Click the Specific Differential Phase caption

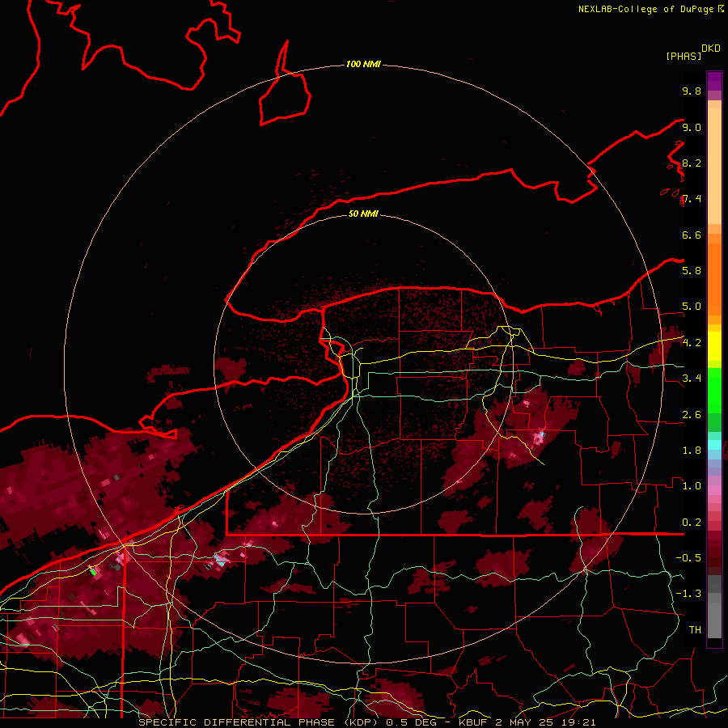coord(366,722)
